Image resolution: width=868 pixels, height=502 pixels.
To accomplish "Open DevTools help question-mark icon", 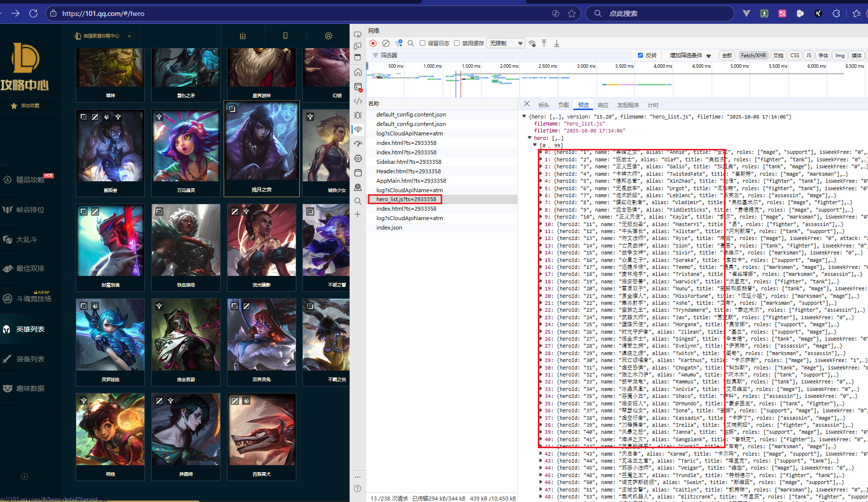I will (358, 489).
